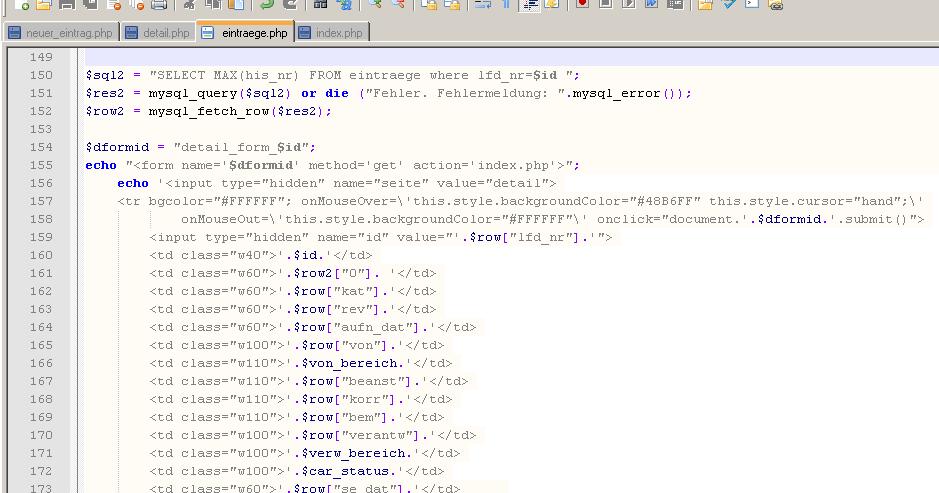Place cursor on the $dformid assignment line

(x=200, y=147)
